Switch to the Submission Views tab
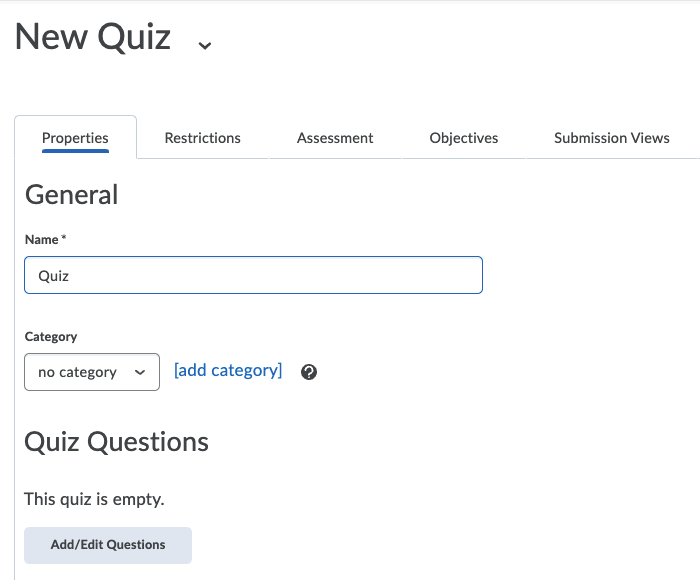Image resolution: width=700 pixels, height=580 pixels. [611, 138]
